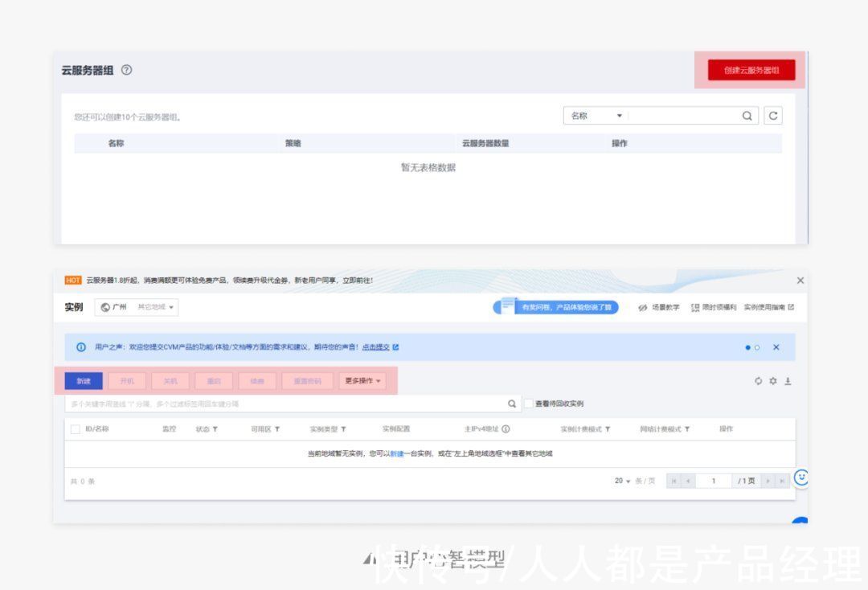Image resolution: width=868 pixels, height=590 pixels.
Task: Click the page number input field
Action: pyautogui.click(x=714, y=481)
